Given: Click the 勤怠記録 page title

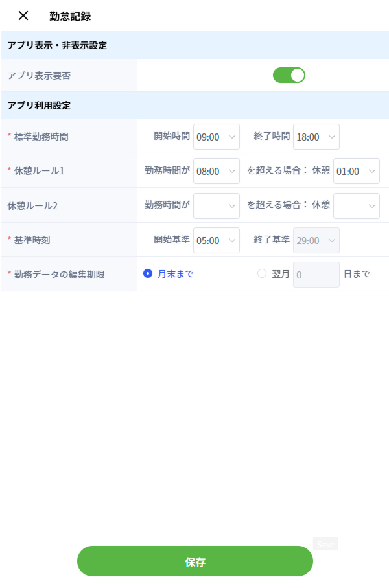Looking at the screenshot, I should [70, 16].
